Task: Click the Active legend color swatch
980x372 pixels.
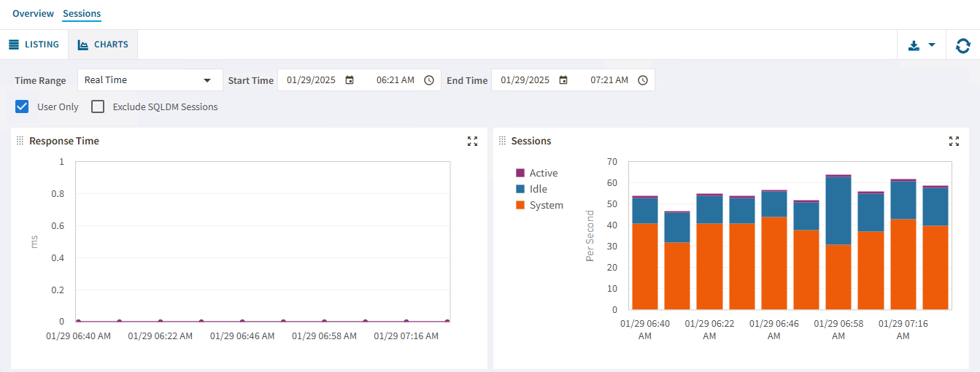Action: [x=520, y=173]
